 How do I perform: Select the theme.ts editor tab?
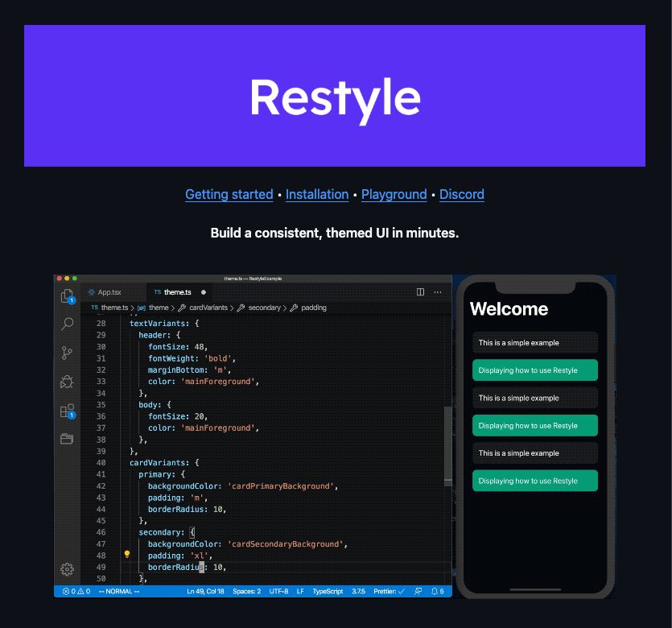(x=177, y=292)
